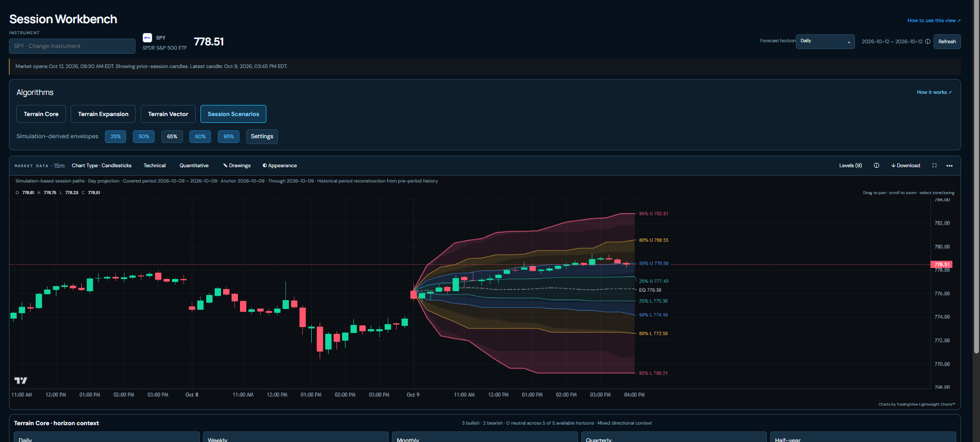Image resolution: width=980 pixels, height=442 pixels.
Task: Click the 25% U 777.43 level label
Action: 654,281
